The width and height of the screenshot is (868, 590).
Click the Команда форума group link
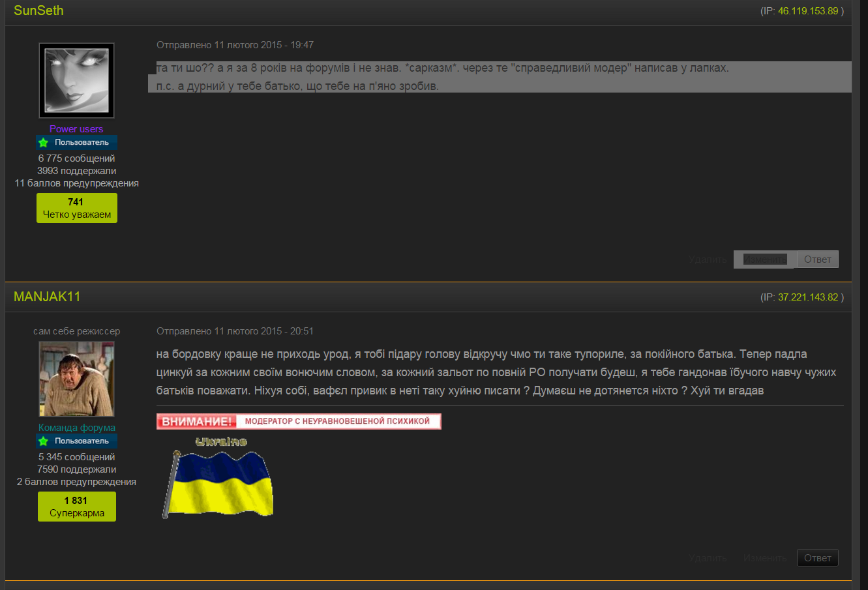[76, 428]
